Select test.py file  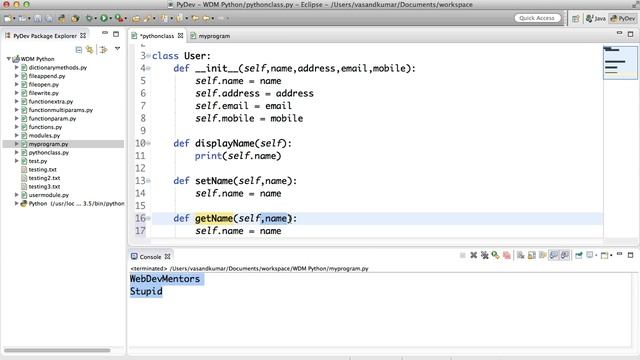[38, 161]
